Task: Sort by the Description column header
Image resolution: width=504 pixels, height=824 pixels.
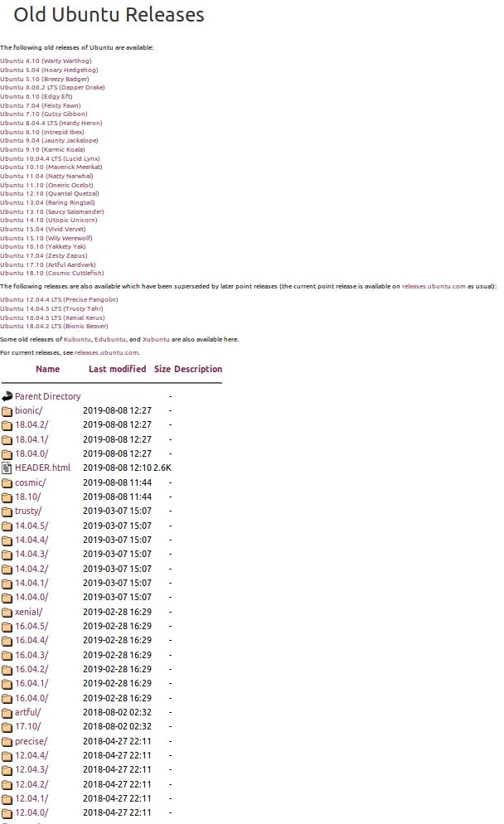Action: [x=198, y=369]
